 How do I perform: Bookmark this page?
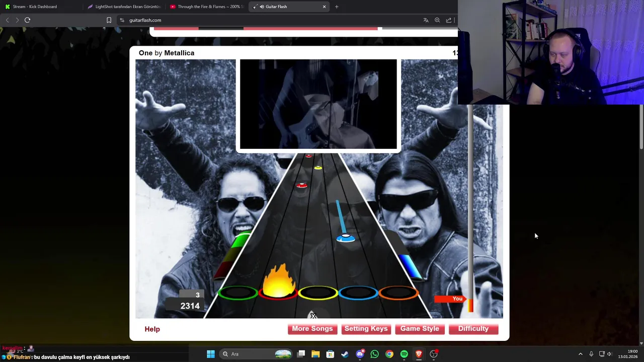(109, 20)
